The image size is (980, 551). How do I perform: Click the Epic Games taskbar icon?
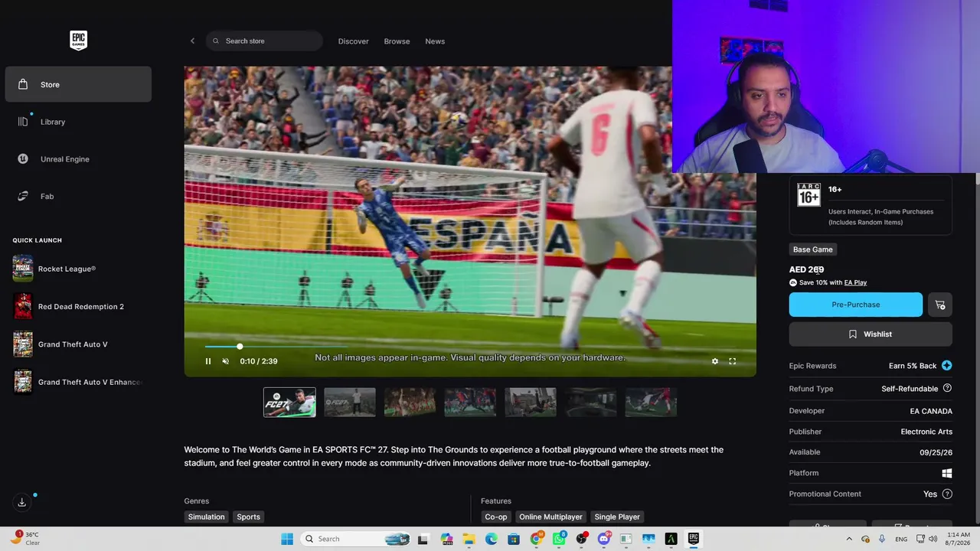tap(693, 539)
